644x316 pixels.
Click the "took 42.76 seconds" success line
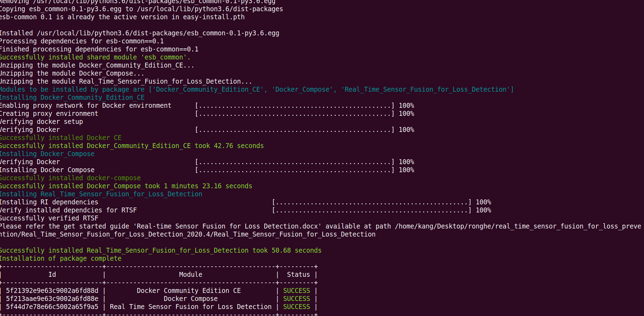point(132,146)
